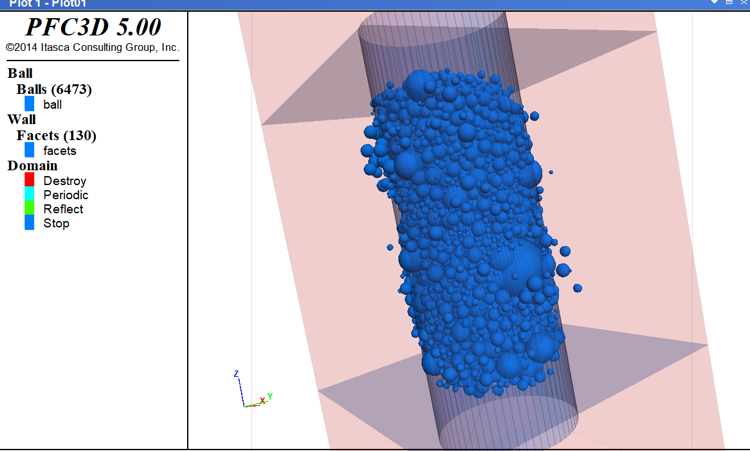Click the blue ball assembly in the 3D view
This screenshot has height=451, width=750.
point(469,234)
